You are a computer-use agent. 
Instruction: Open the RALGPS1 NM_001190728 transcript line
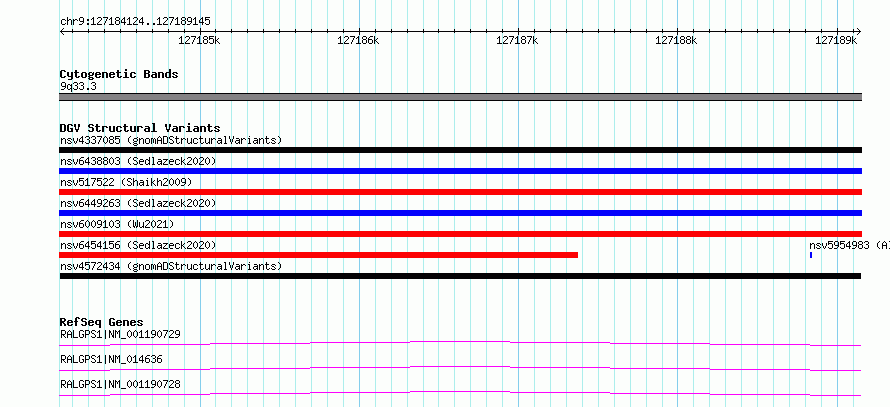pyautogui.click(x=460, y=393)
